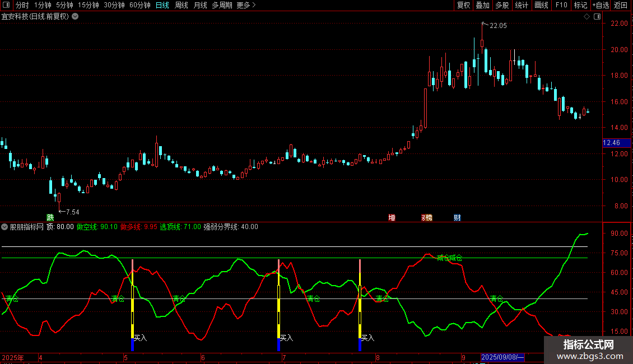The width and height of the screenshot is (633, 364).
Task: Open 多股 multi-stock view
Action: click(502, 5)
